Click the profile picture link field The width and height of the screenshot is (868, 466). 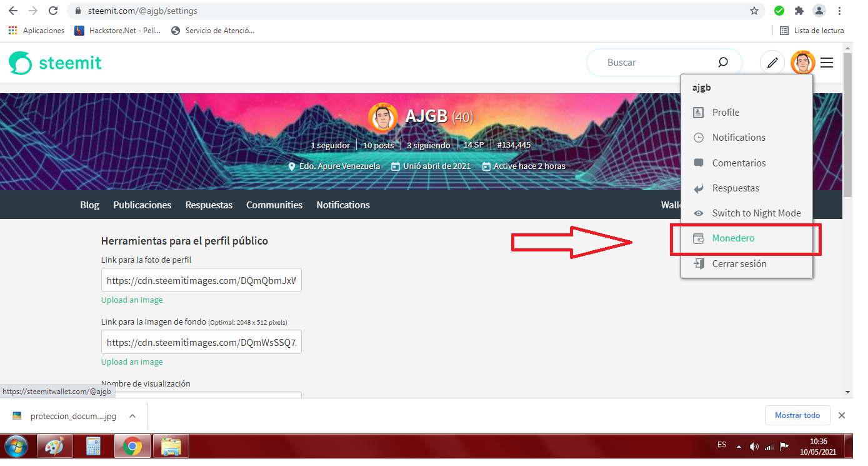pyautogui.click(x=201, y=281)
